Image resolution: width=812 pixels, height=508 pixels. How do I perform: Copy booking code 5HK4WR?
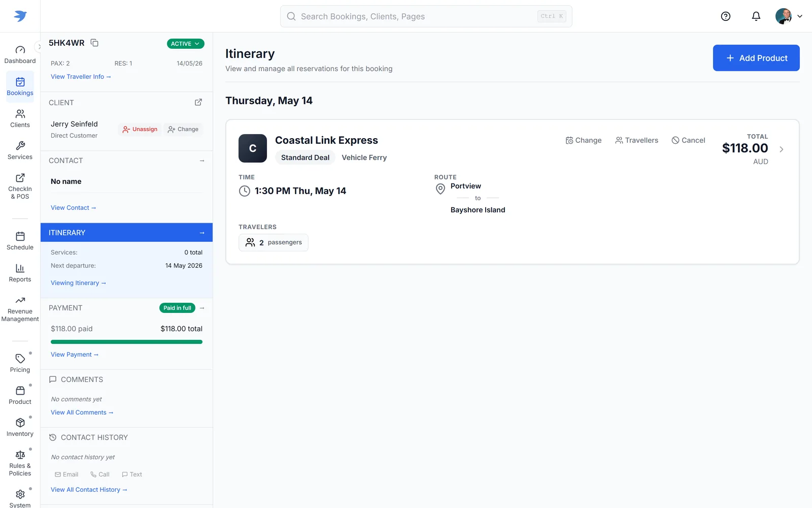click(x=94, y=43)
